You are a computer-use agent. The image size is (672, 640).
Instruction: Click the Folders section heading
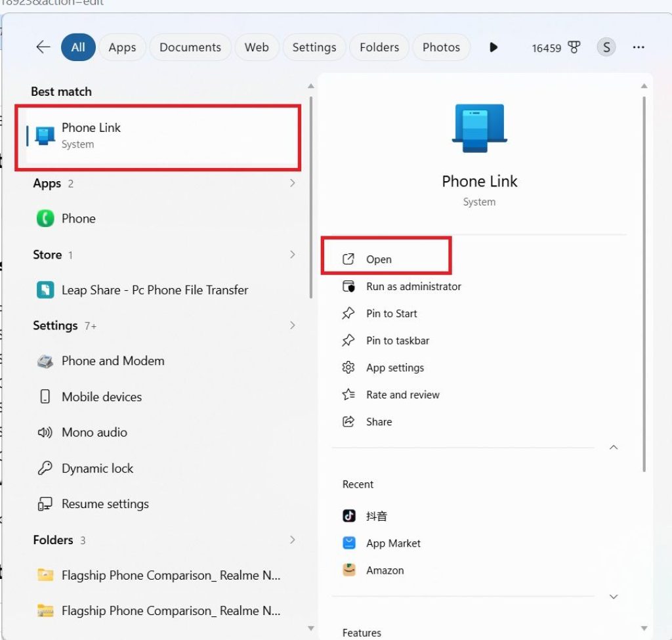pos(53,540)
